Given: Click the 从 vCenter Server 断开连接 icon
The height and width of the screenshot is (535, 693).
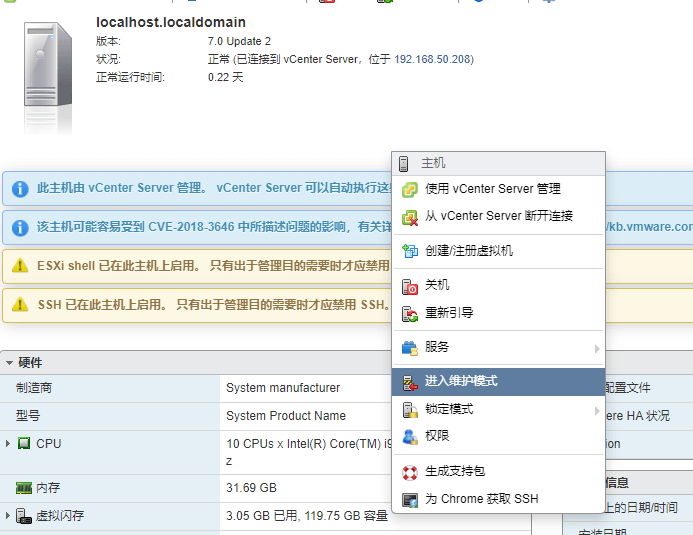Looking at the screenshot, I should pos(409,217).
